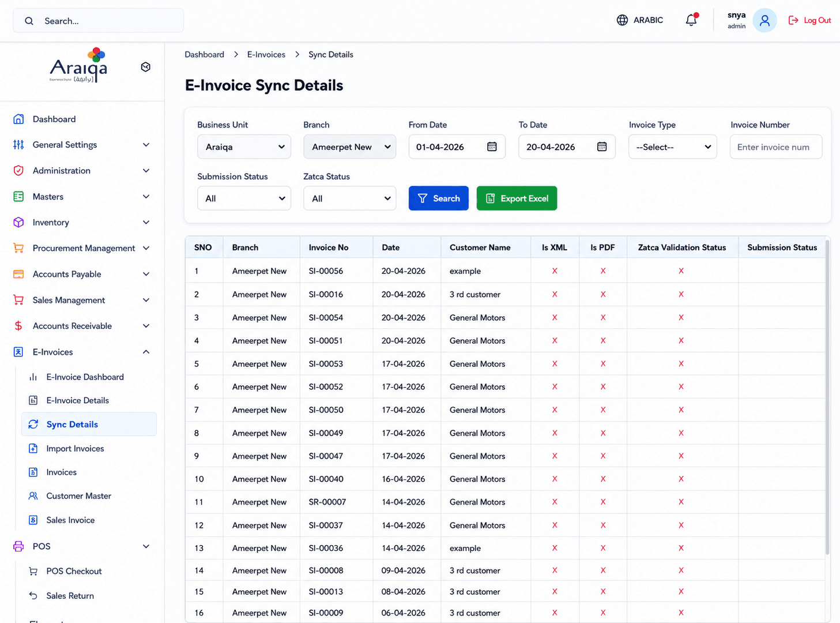The width and height of the screenshot is (840, 623).
Task: Click the Araiqa logo
Action: pos(78,66)
